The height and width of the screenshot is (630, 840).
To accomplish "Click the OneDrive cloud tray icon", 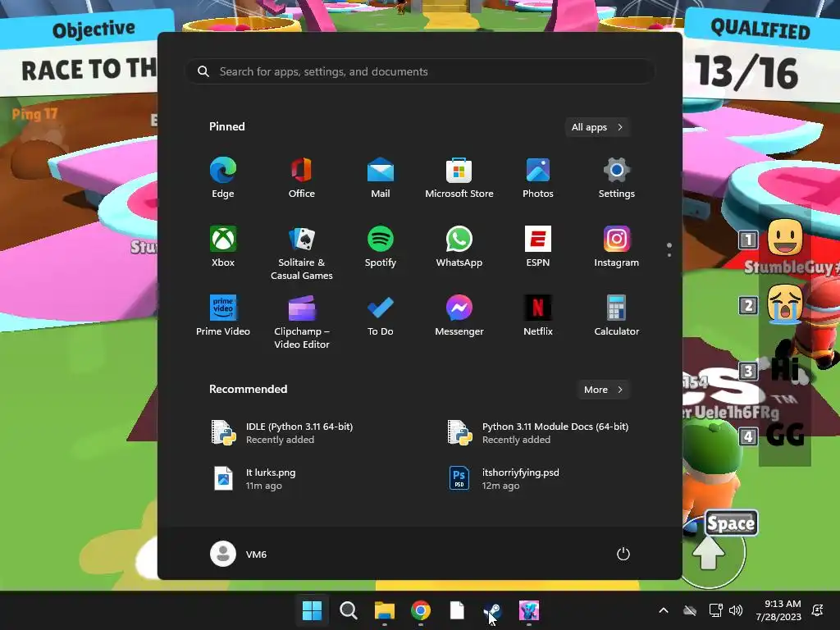I will (x=690, y=610).
